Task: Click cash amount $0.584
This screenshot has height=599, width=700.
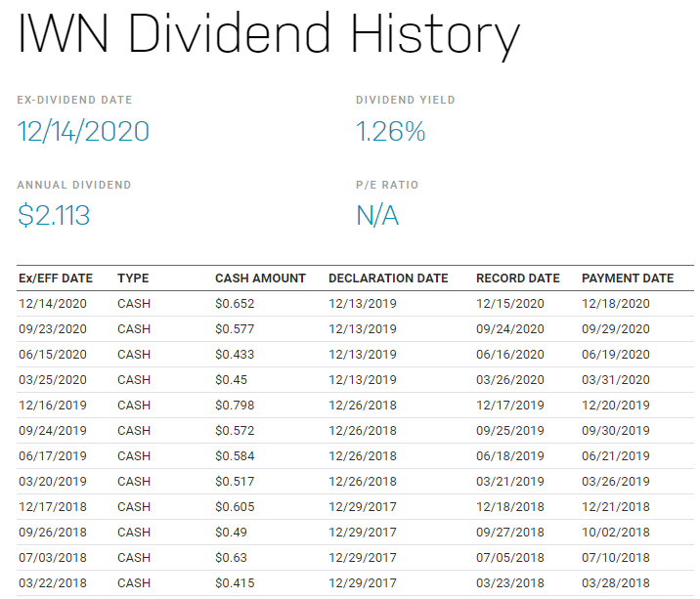Action: click(x=235, y=456)
